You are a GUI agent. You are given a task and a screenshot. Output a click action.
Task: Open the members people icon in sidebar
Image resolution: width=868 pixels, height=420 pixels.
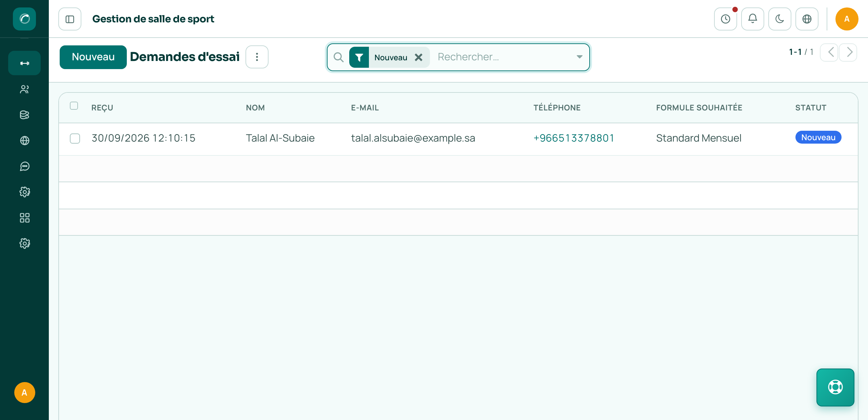(x=24, y=89)
